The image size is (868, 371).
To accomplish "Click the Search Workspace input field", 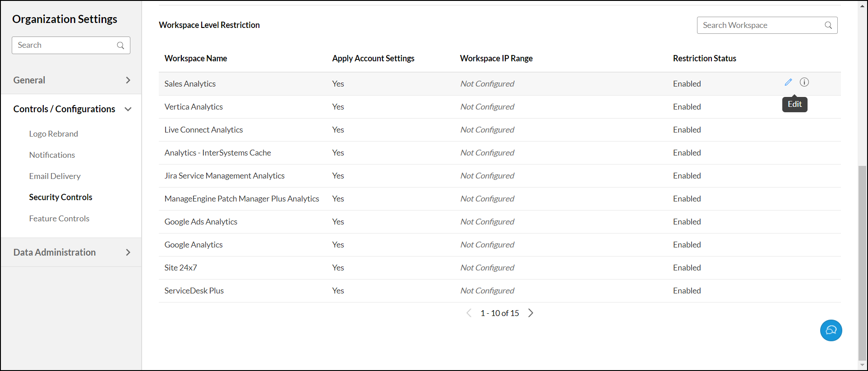I will (x=760, y=25).
